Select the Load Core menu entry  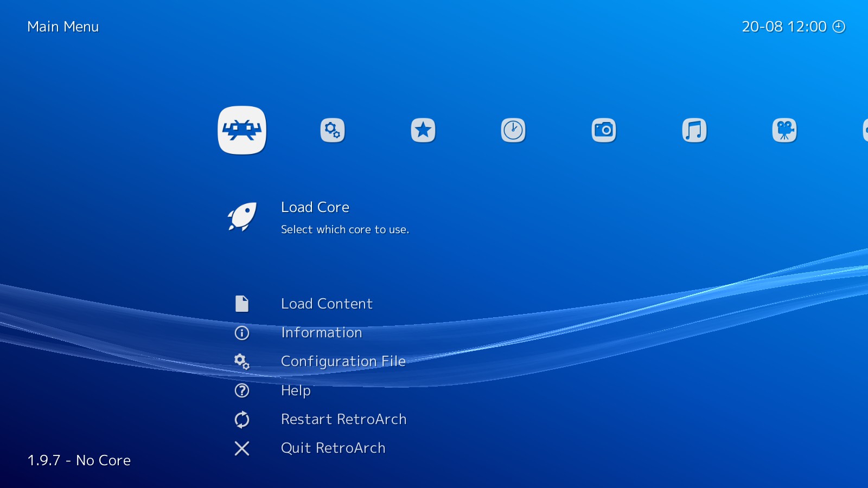tap(315, 207)
